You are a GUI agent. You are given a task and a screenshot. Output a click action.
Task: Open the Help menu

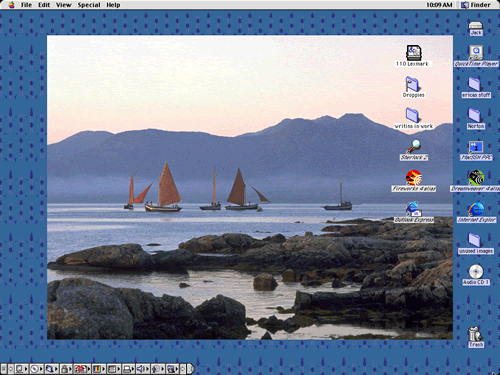[x=113, y=5]
